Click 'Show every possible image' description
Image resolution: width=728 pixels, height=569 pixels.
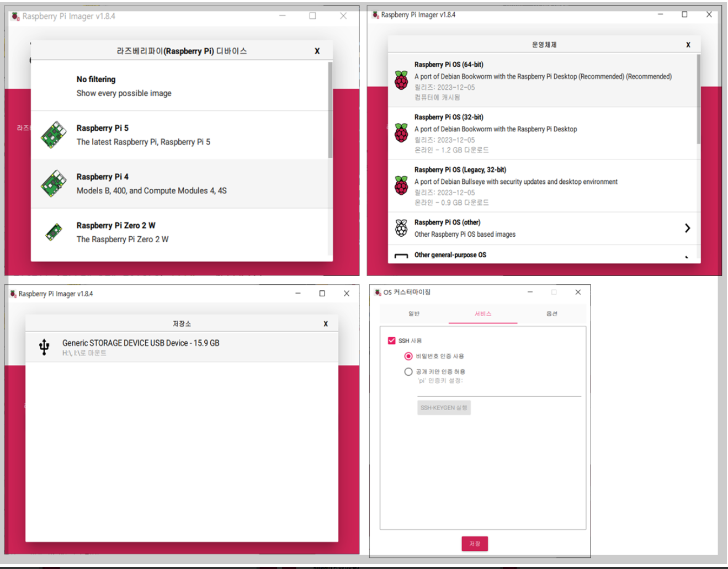124,93
